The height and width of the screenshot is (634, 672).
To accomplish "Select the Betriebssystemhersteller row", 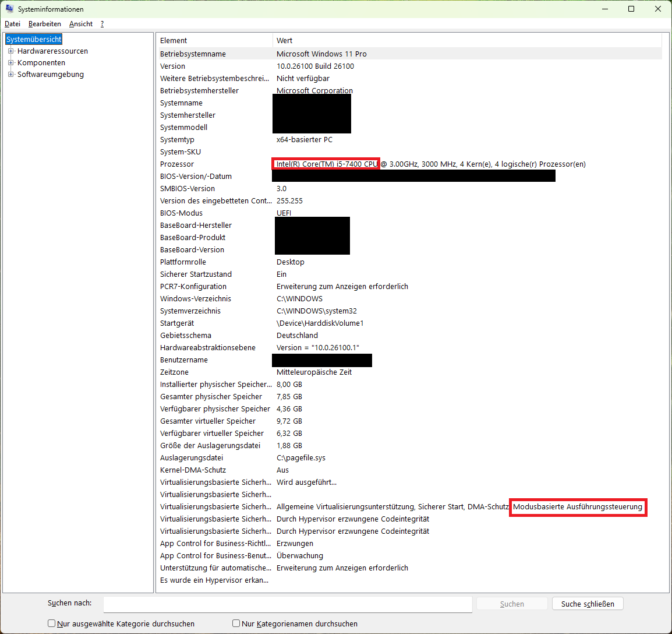I will click(409, 90).
